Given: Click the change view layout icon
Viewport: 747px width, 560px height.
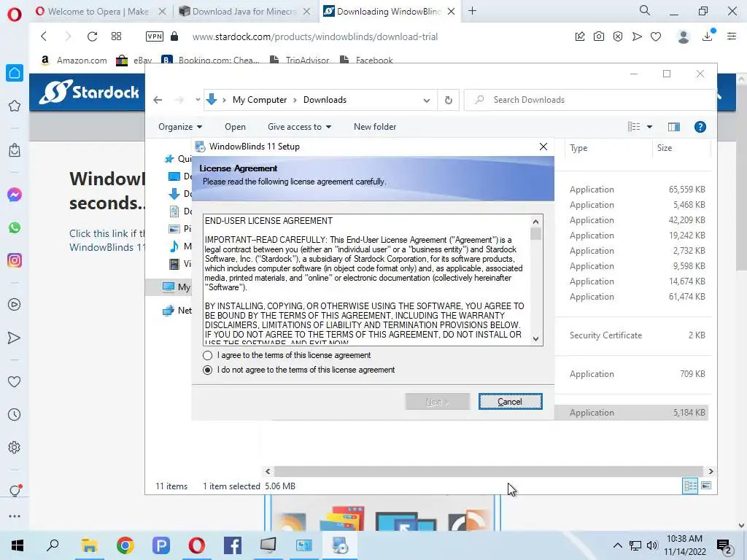Looking at the screenshot, I should tap(634, 127).
